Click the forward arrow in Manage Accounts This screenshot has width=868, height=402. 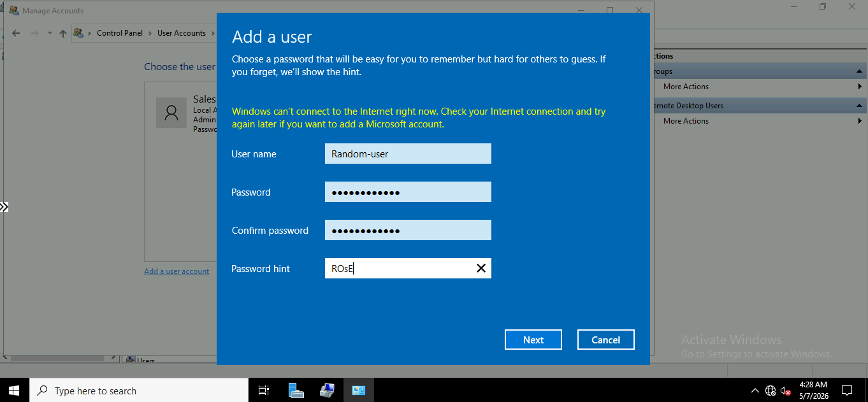point(35,33)
